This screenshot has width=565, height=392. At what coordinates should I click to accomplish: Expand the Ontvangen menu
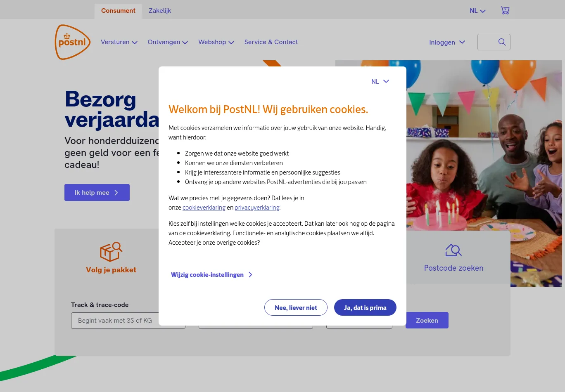tap(168, 42)
